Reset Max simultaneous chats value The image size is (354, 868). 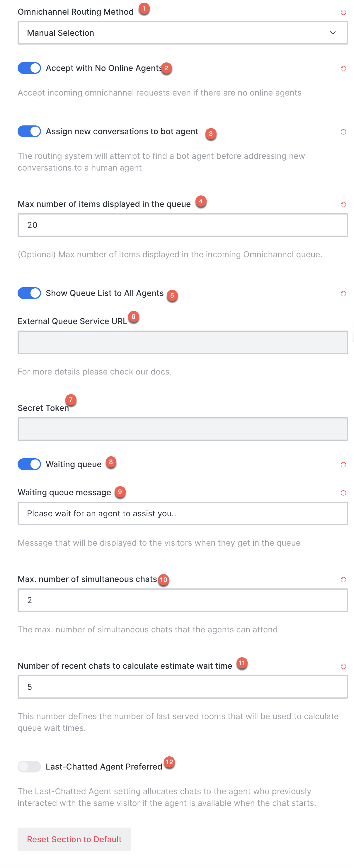(343, 580)
